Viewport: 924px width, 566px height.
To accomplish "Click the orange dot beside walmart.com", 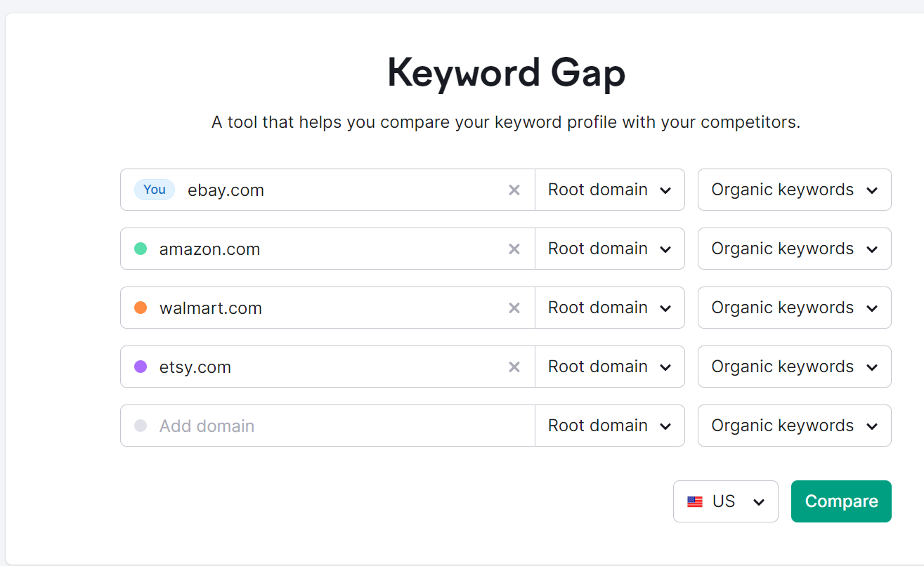I will [141, 308].
